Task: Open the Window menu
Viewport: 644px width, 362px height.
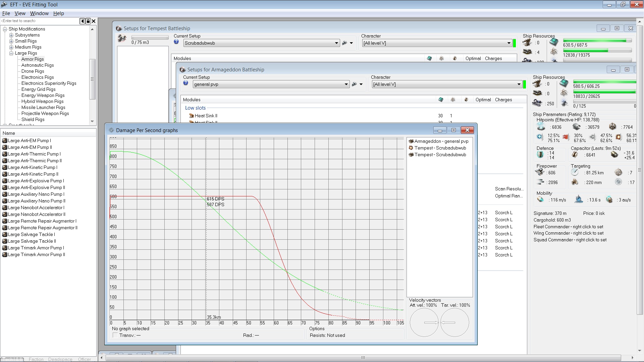Action: [x=39, y=13]
